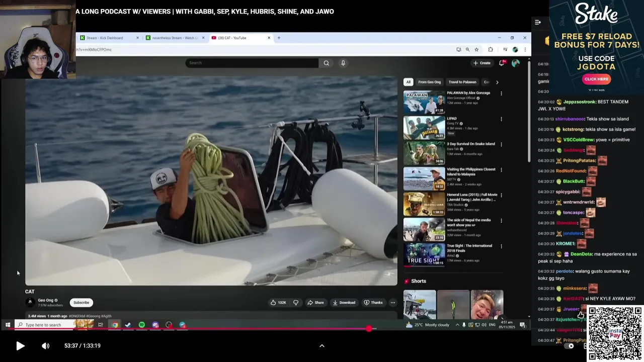
Task: Open options for Visiting the Philippines video
Action: tap(501, 170)
